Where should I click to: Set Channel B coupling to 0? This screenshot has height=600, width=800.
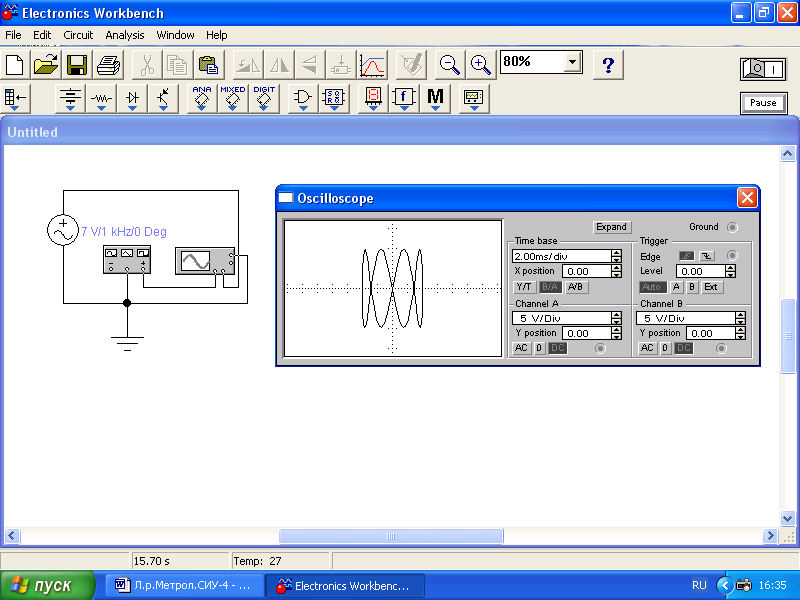click(665, 348)
